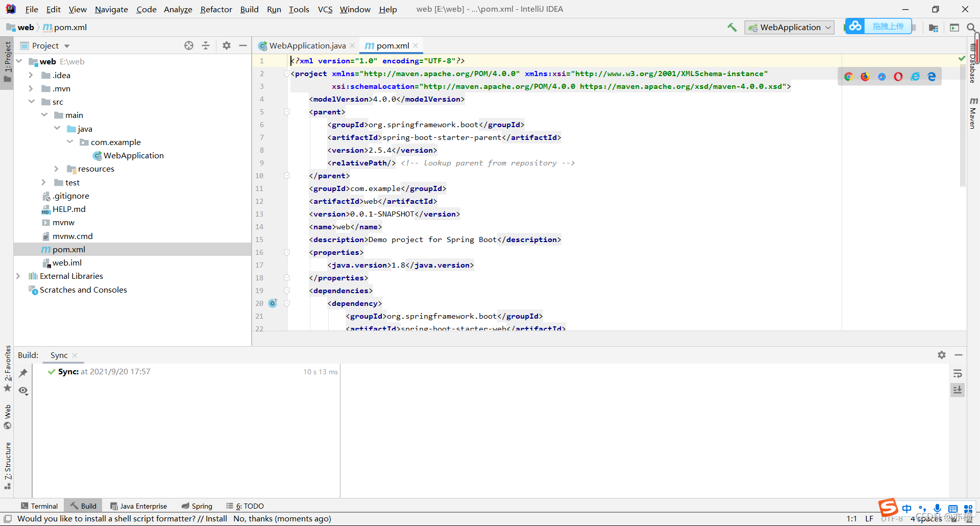Open the Build panel settings gear
The image size is (980, 526).
942,355
